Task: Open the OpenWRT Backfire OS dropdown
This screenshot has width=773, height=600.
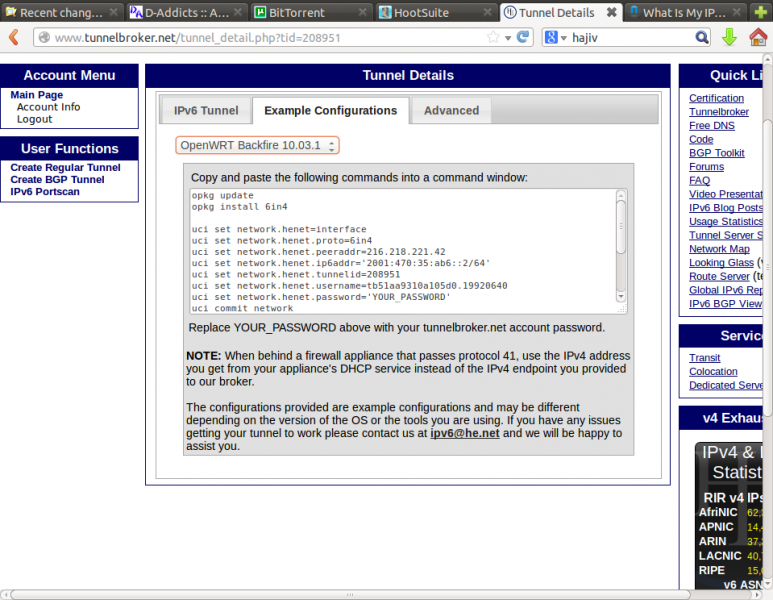Action: point(258,146)
